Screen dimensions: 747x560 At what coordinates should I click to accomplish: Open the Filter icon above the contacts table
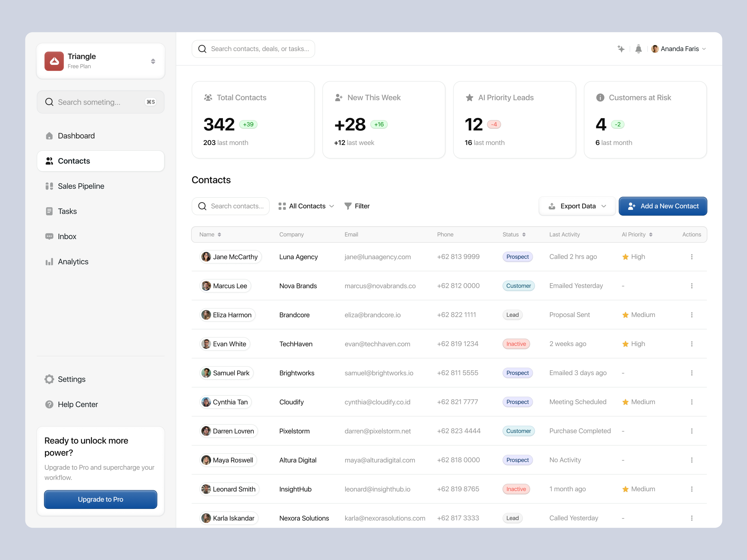pos(348,206)
